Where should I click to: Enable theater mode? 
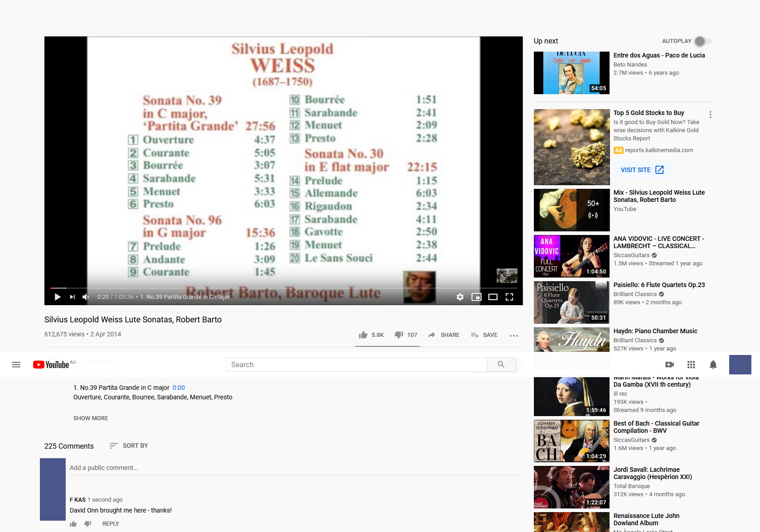click(x=493, y=297)
